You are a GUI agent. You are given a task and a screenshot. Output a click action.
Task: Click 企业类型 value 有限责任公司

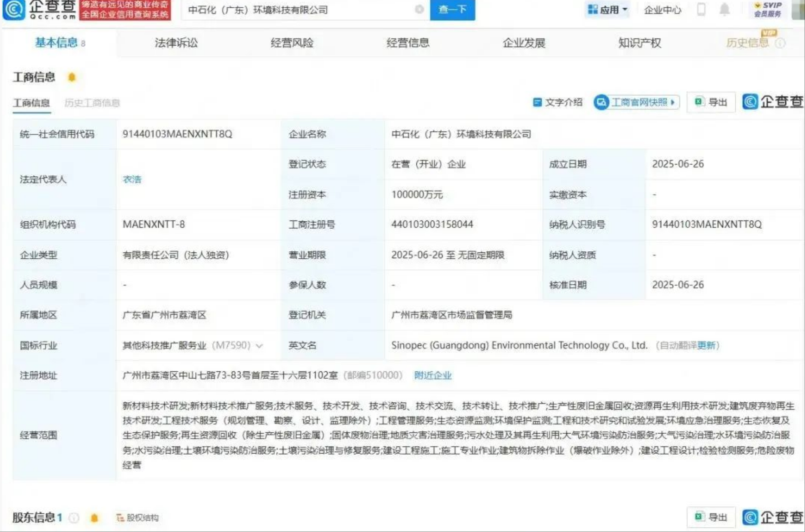[x=176, y=255]
